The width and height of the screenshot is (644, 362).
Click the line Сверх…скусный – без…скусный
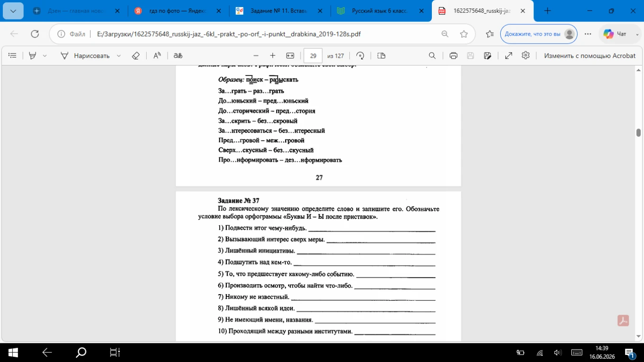[x=266, y=150]
